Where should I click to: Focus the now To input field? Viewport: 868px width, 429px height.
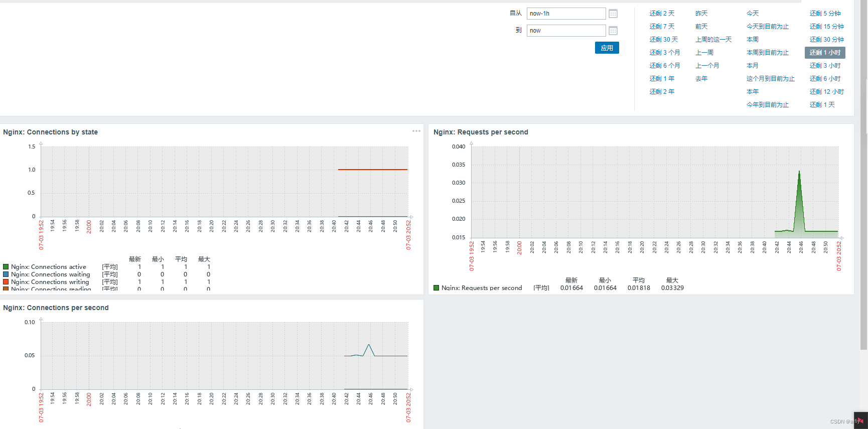[566, 31]
